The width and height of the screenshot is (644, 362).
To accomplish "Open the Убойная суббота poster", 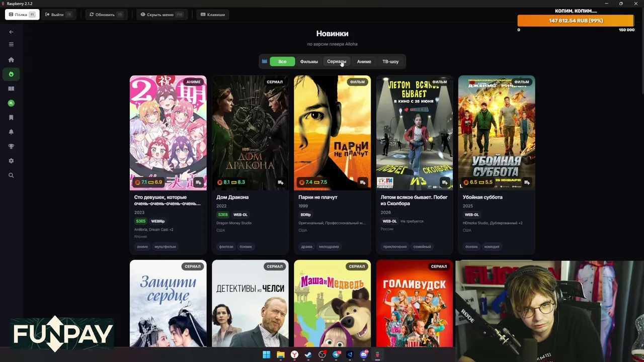I will 497,133.
